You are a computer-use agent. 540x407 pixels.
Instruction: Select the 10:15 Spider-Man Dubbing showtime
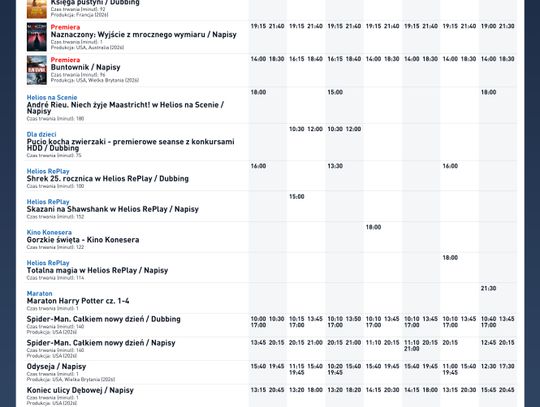pos(297,319)
